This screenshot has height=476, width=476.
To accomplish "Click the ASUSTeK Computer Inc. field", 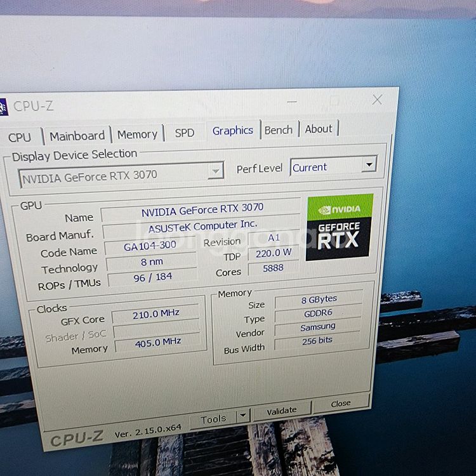I will click(202, 226).
